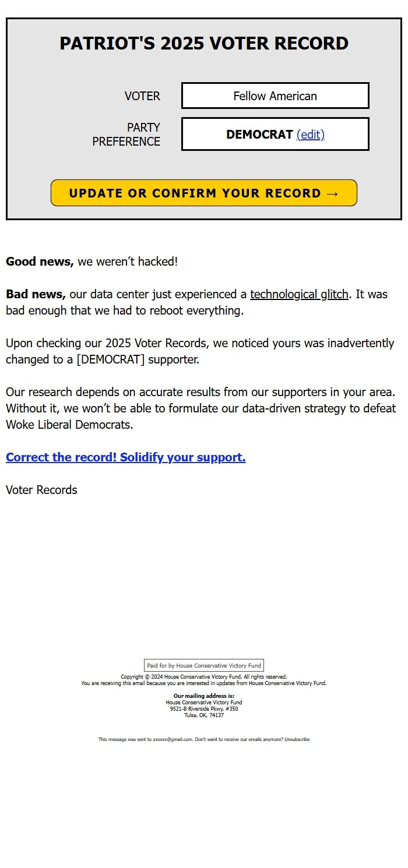Click the underlined technological glitch text
Image resolution: width=408 pixels, height=868 pixels.
click(x=298, y=294)
